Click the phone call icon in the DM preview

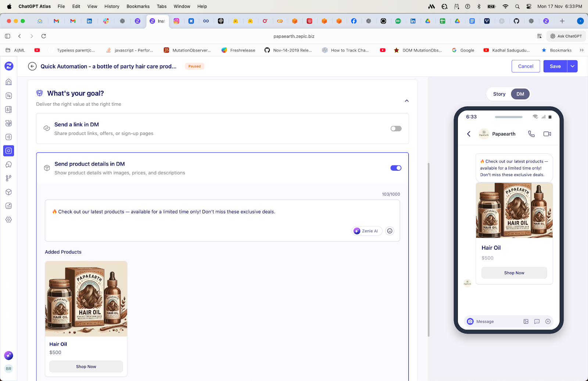[531, 134]
